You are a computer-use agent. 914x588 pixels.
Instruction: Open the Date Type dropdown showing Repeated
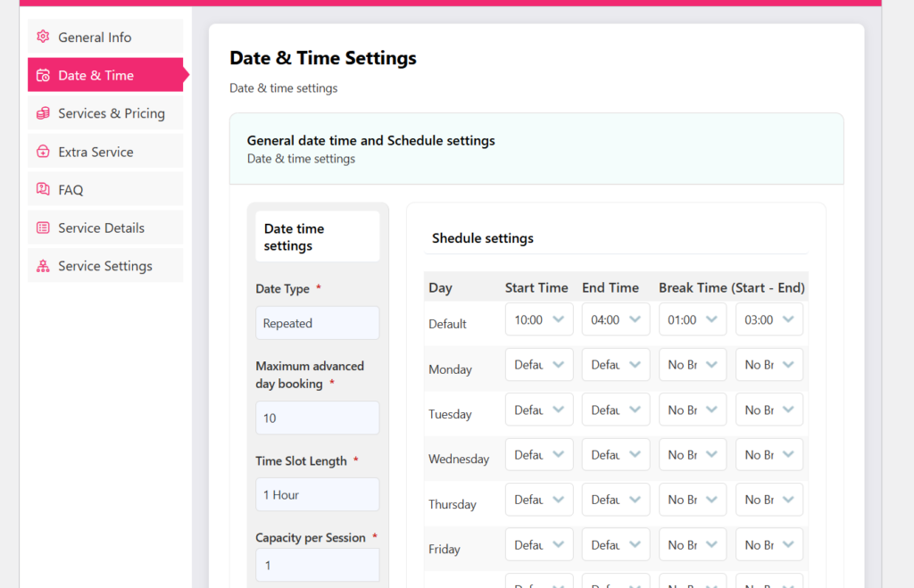(x=318, y=323)
